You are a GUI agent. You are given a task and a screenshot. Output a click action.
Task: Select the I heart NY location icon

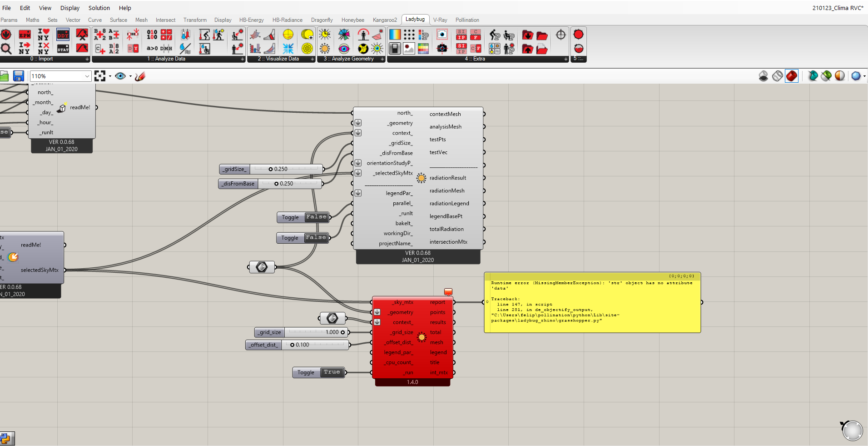(44, 35)
